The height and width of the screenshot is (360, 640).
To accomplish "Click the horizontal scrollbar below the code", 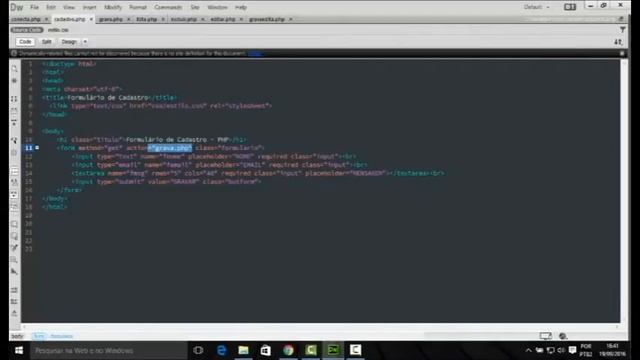I will click(321, 326).
